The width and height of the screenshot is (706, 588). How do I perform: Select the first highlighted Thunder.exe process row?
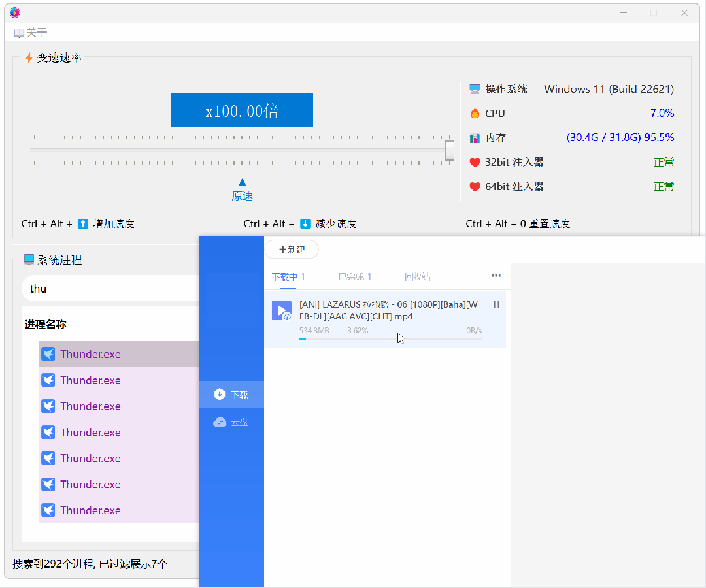coord(118,354)
